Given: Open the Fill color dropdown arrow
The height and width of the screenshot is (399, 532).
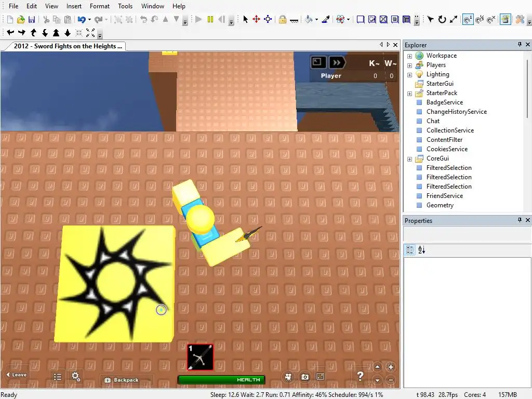Looking at the screenshot, I should [316, 20].
